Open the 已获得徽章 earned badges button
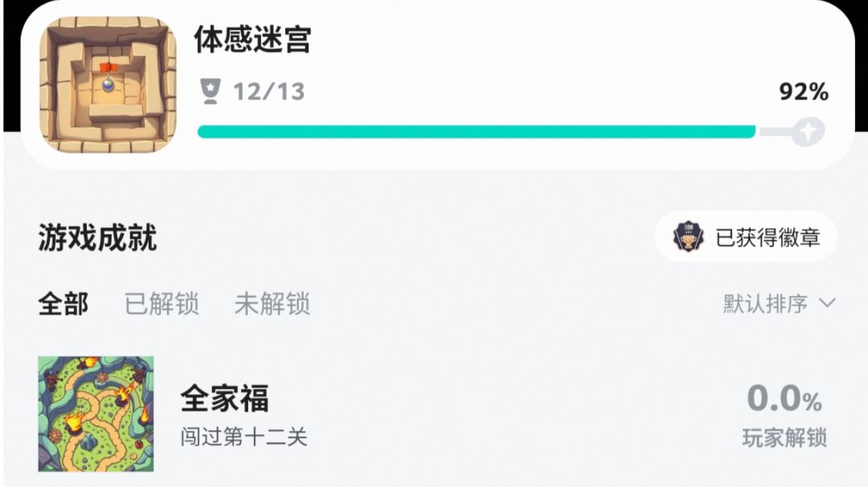Viewport: 868px width, 487px height. click(746, 237)
